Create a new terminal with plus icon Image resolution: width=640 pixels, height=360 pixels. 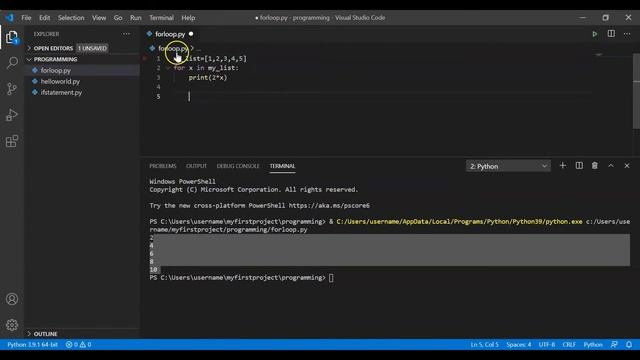click(x=562, y=166)
